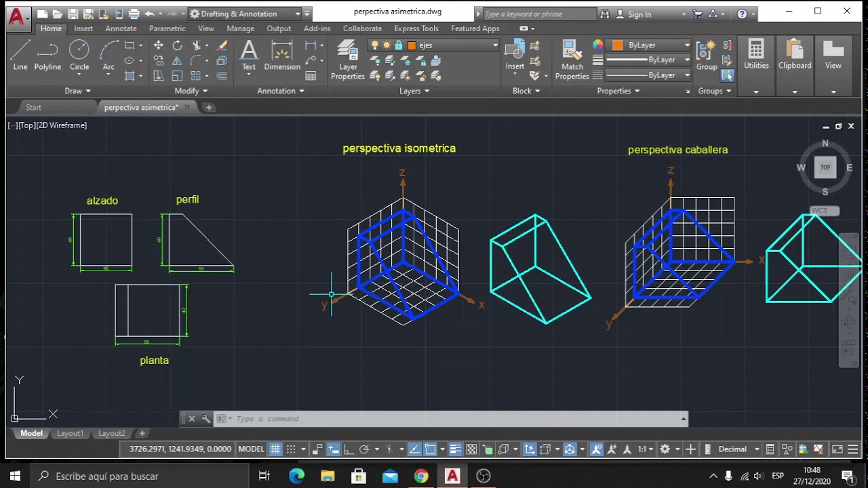Toggle layer on/off lightbulb for ejes

click(x=374, y=45)
